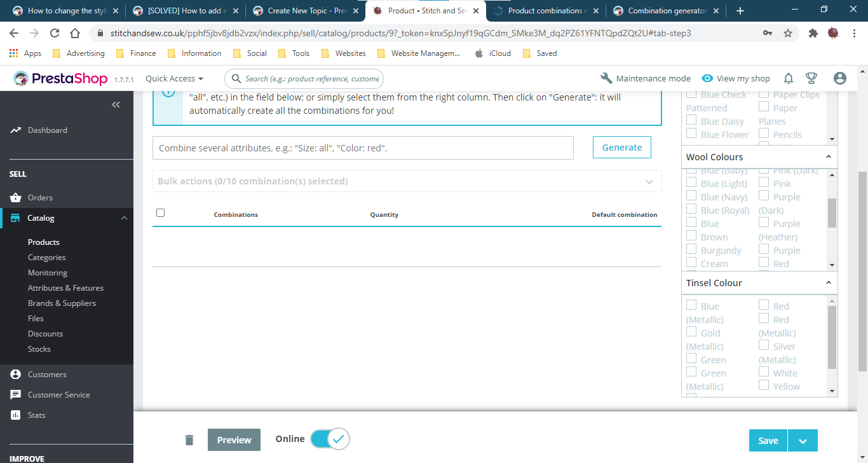Screen dimensions: 868x463
Task: Click the PrestaShop logo
Action: (60, 78)
